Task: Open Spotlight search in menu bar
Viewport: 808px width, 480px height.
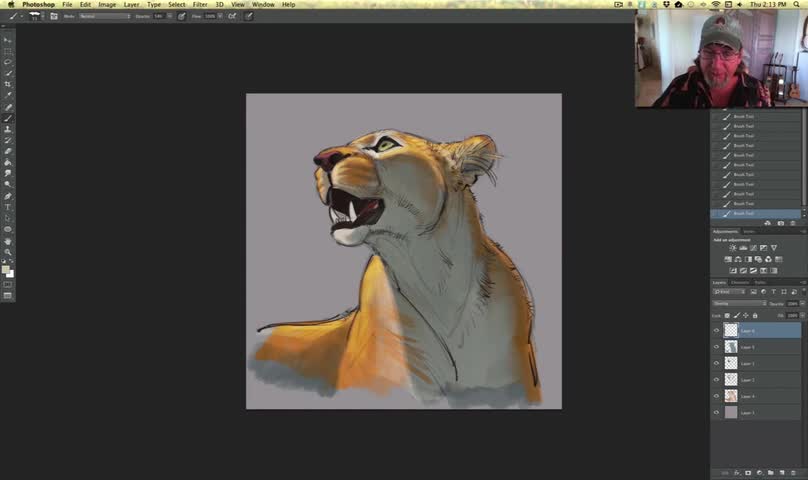Action: click(796, 4)
